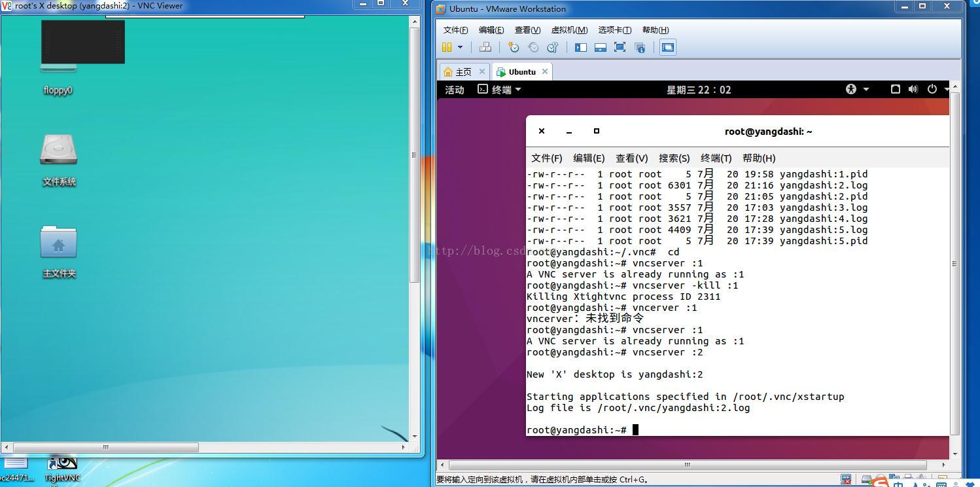This screenshot has width=980, height=487.
Task: Open VMware 帮助(H) menu
Action: pyautogui.click(x=655, y=30)
